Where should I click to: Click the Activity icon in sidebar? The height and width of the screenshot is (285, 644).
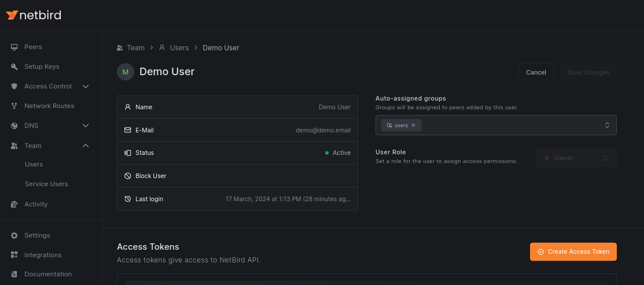[x=14, y=204]
